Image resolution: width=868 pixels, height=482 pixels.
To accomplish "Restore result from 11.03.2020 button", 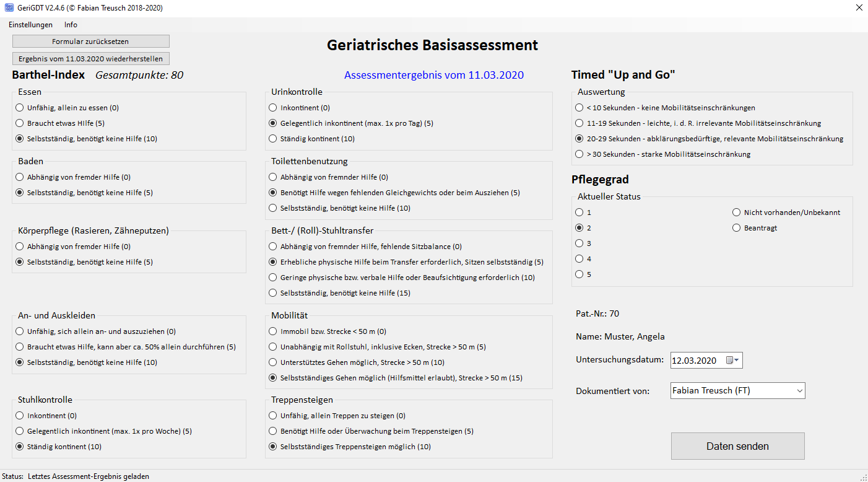I will coord(90,59).
